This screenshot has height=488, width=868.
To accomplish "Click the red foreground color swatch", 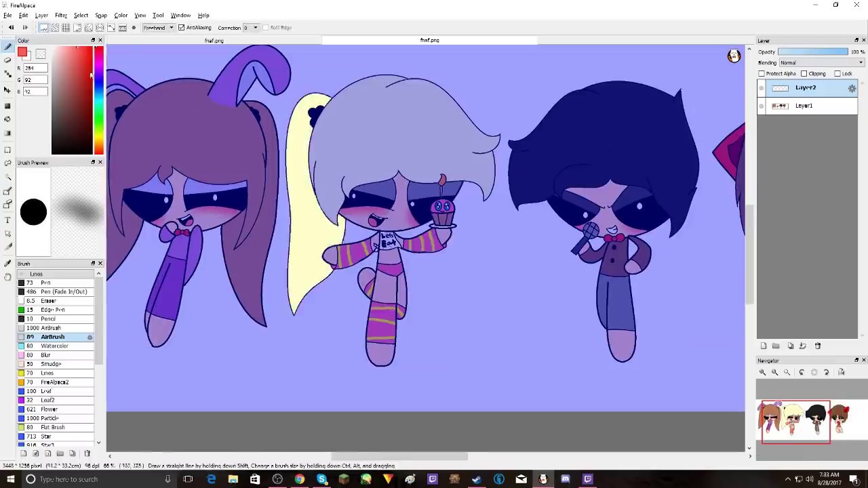I will pyautogui.click(x=23, y=53).
